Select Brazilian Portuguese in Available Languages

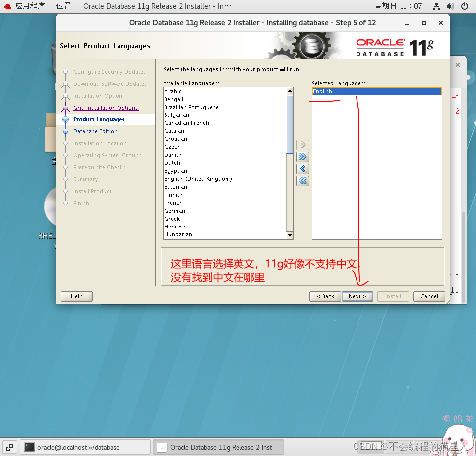pos(225,107)
